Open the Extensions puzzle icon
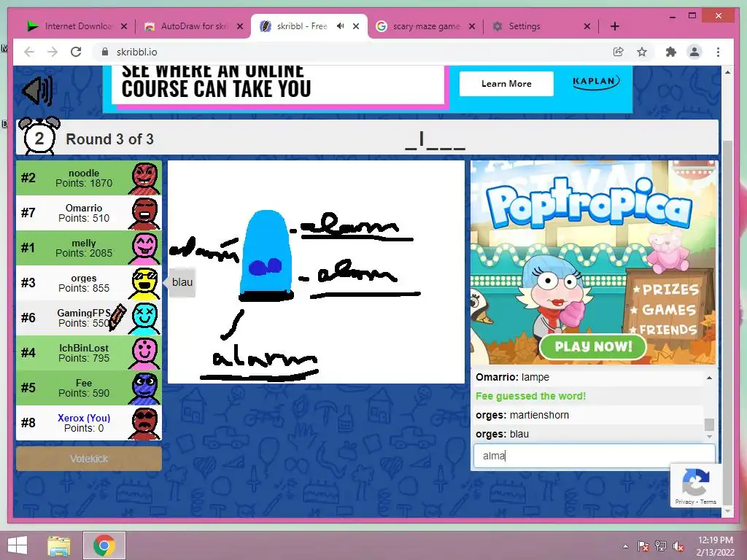Viewport: 747px width, 560px height. 671,52
